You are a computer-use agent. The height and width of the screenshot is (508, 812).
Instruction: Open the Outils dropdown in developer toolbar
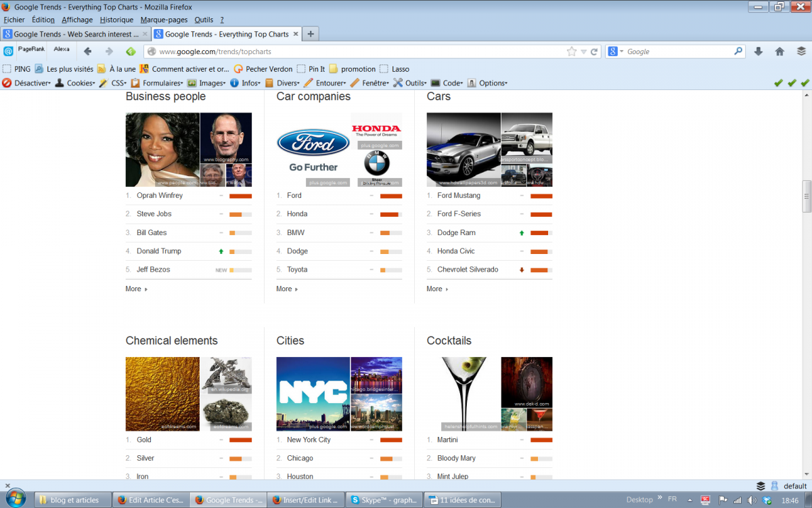click(x=410, y=83)
